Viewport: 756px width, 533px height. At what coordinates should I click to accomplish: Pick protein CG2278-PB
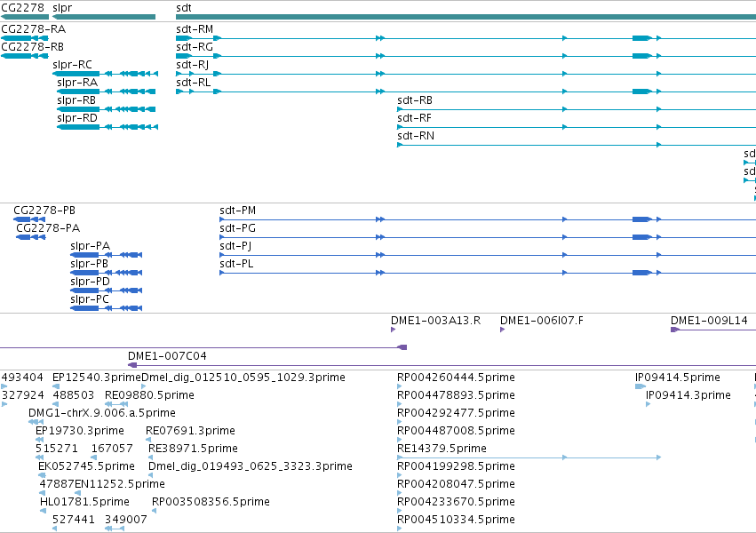(x=44, y=211)
